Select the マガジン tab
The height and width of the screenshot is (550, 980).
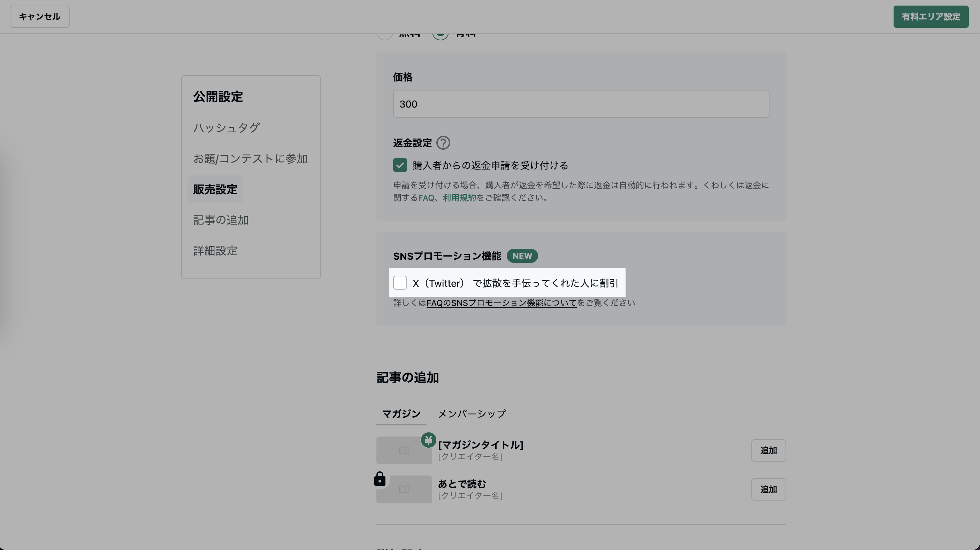coord(401,414)
